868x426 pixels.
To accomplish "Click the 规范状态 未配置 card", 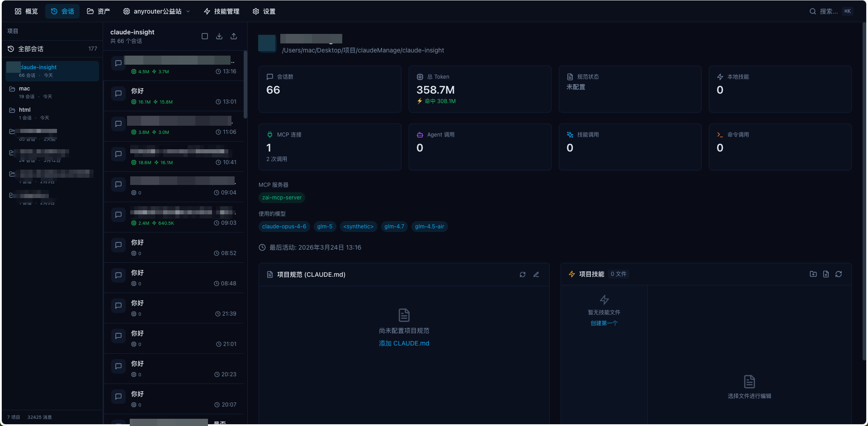I will [x=630, y=89].
